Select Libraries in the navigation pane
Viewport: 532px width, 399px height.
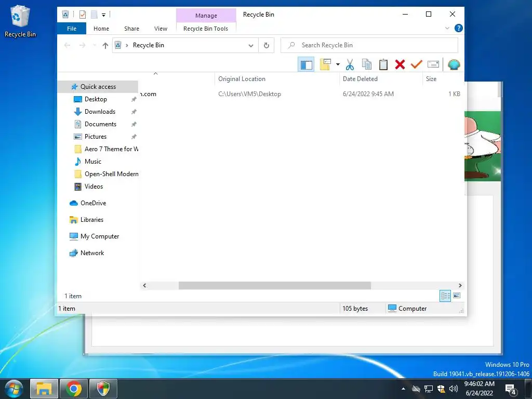[91, 220]
